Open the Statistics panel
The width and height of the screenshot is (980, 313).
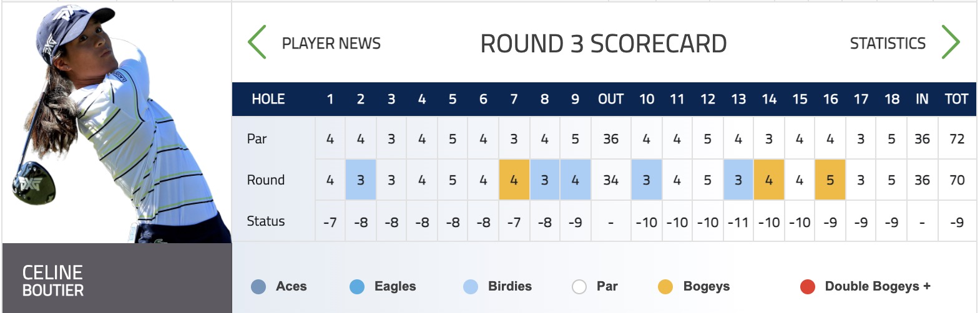coord(888,43)
